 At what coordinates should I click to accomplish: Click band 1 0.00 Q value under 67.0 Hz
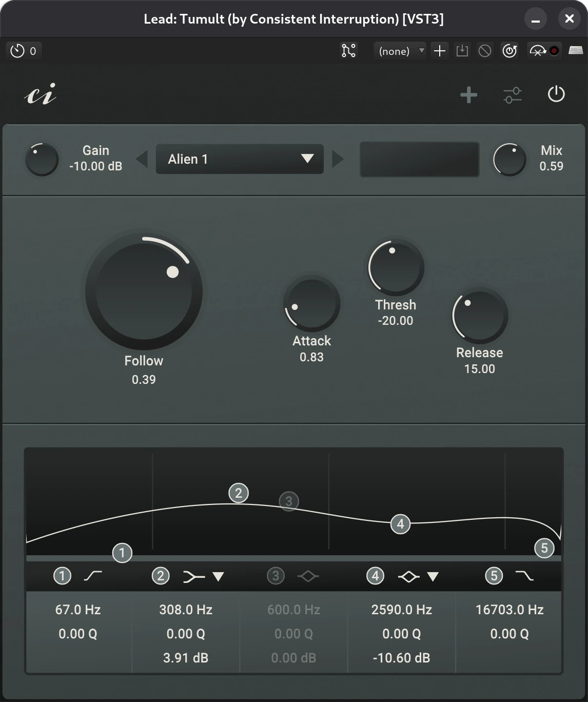coord(78,634)
